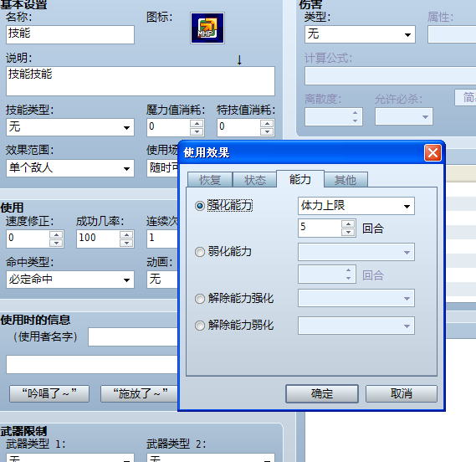Increase the 魔力值消耗 value
This screenshot has width=476, height=462.
pyautogui.click(x=197, y=124)
